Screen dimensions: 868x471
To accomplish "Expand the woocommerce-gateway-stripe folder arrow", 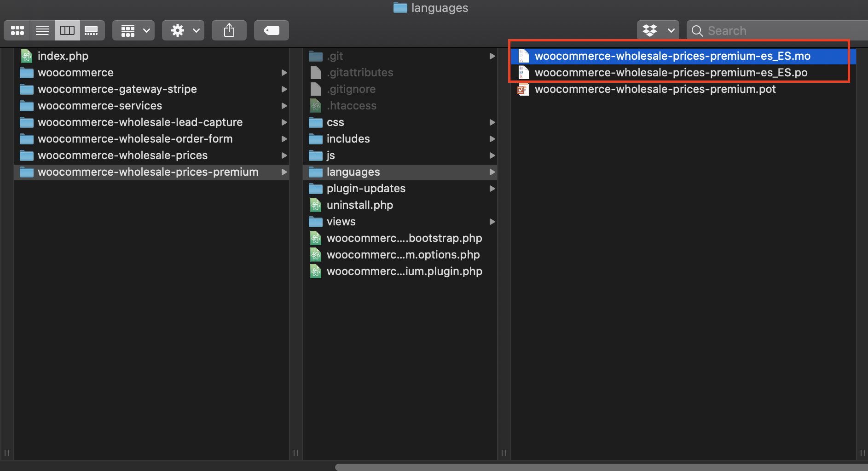I will [x=284, y=89].
